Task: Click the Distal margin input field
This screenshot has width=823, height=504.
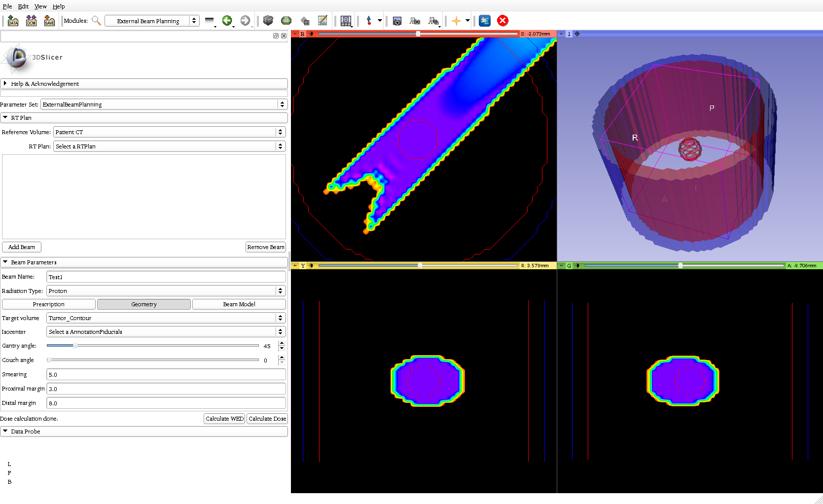Action: [x=166, y=403]
